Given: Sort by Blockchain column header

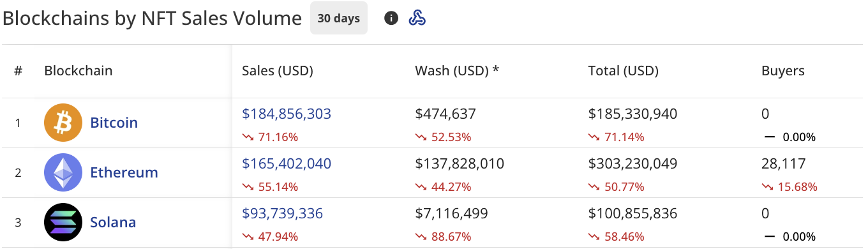Looking at the screenshot, I should (x=79, y=71).
